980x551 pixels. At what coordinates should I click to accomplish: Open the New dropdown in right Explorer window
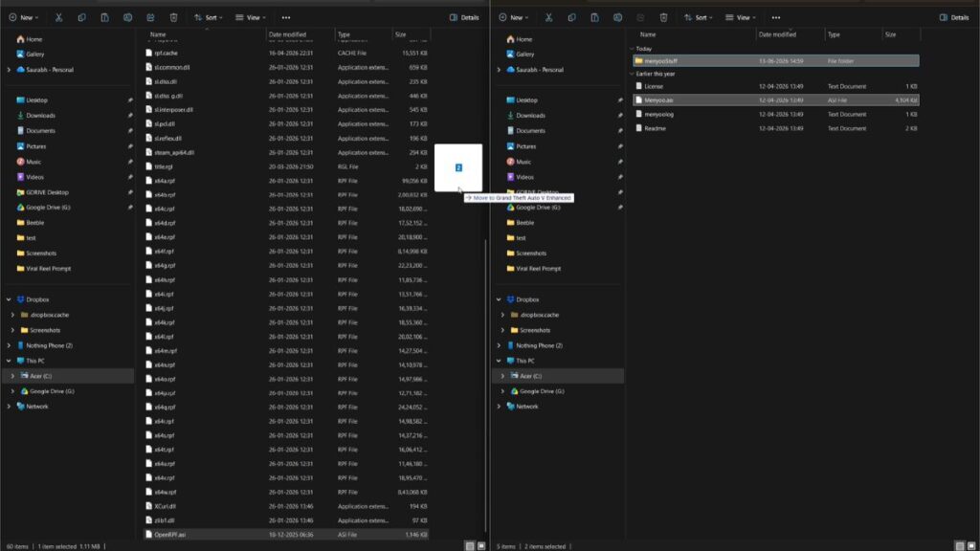point(513,17)
